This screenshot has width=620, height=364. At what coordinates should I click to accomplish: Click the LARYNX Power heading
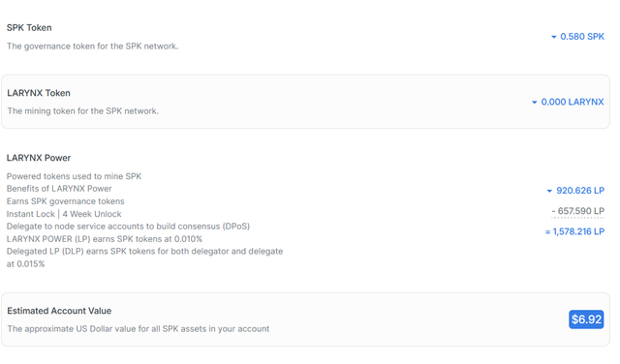click(x=39, y=158)
